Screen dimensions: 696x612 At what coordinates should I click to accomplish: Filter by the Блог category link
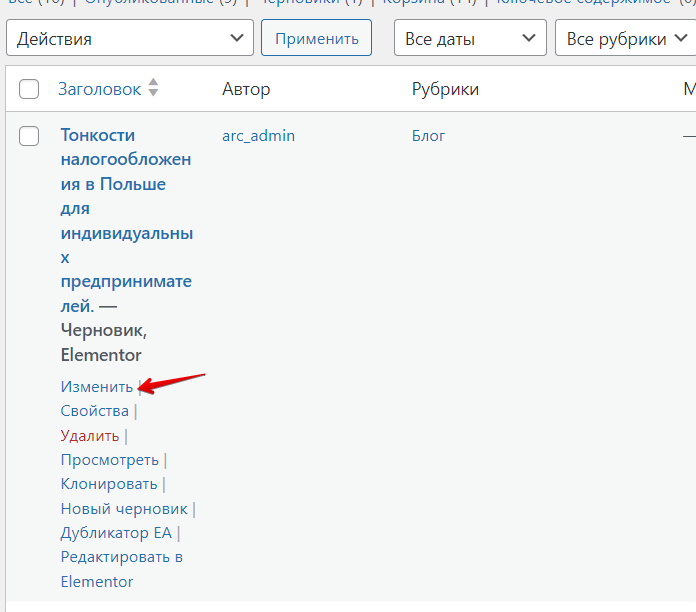tap(428, 135)
